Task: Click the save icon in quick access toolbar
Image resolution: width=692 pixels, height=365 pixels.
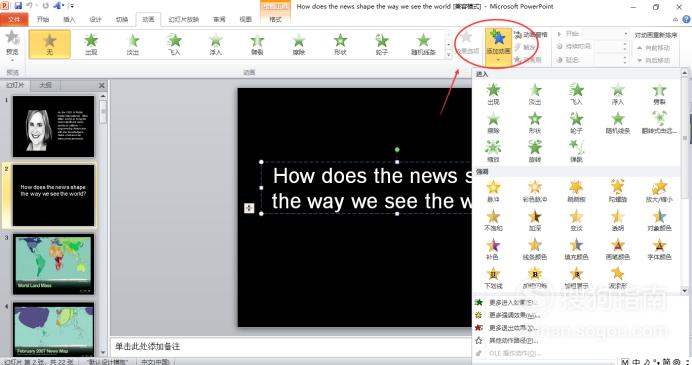Action: 18,6
